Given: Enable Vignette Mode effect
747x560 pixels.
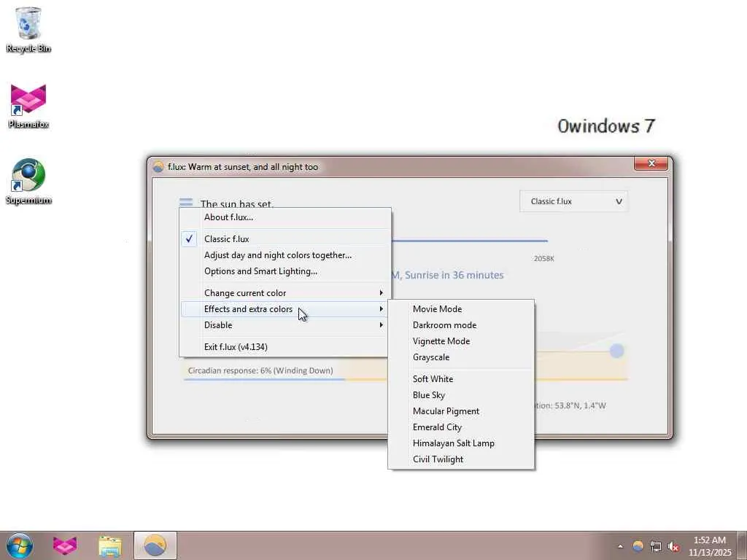Looking at the screenshot, I should (461, 341).
